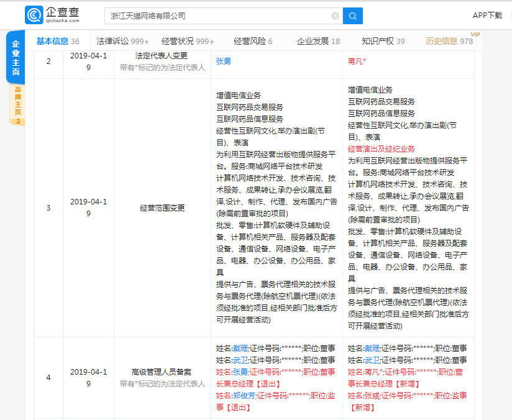Clear the search box with the X icon

[x=335, y=16]
